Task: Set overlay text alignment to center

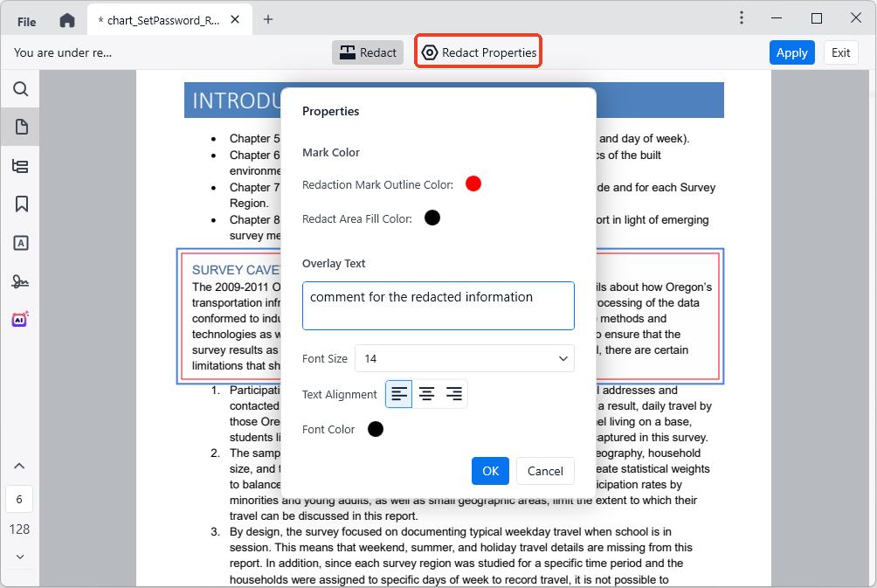Action: click(426, 393)
